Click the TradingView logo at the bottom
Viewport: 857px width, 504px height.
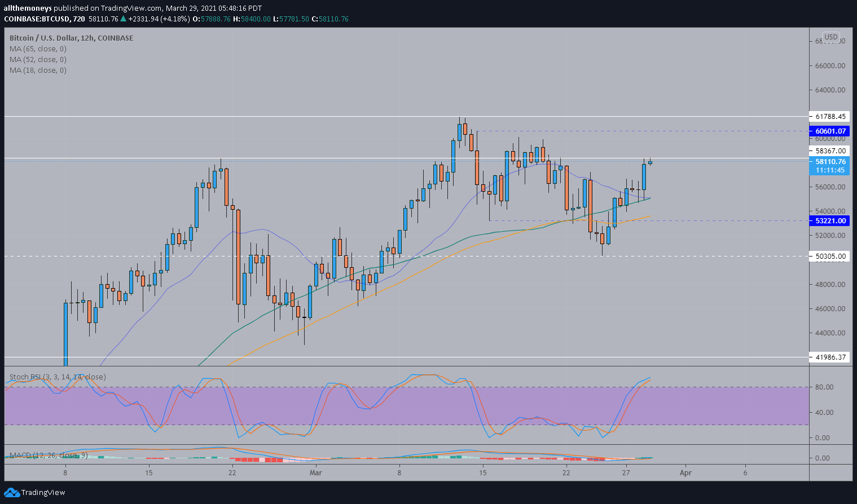35,493
